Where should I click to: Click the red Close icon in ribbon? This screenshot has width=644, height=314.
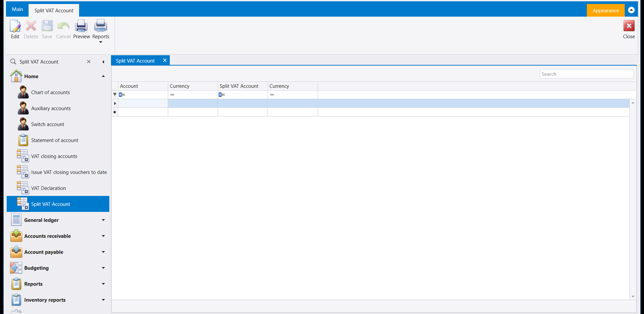point(629,26)
